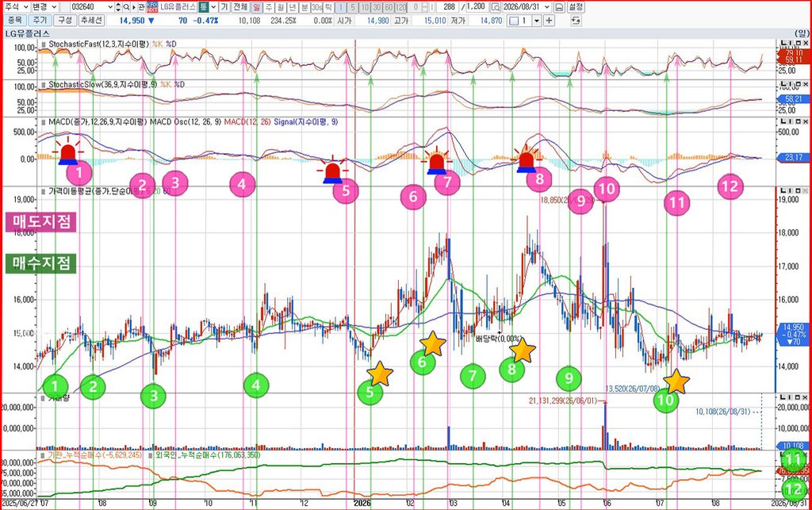
Task: Click the StochasticSlow(36,9,지수이평,9) indicator label
Action: click(103, 84)
